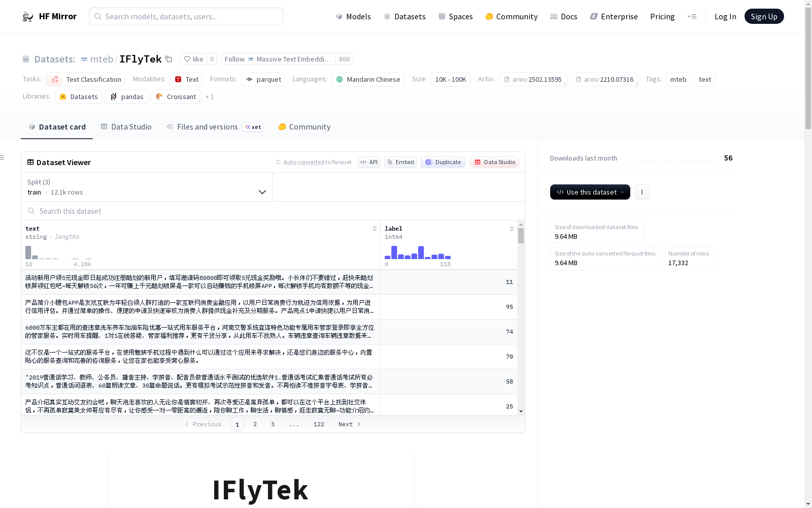
Task: Open Spaces in the top navigation
Action: (x=455, y=17)
